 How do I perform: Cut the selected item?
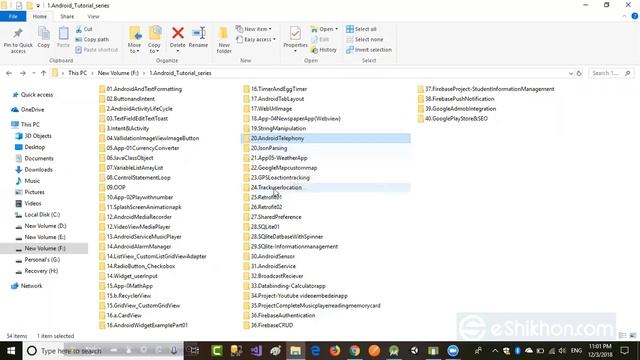pos(84,29)
